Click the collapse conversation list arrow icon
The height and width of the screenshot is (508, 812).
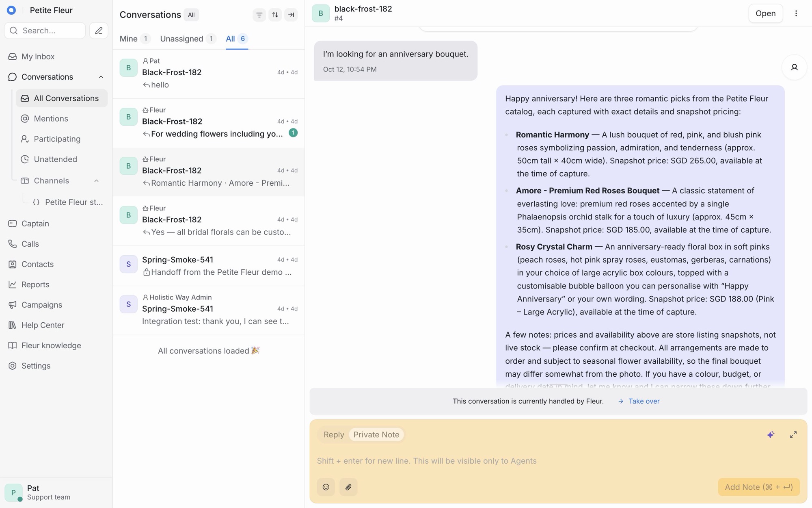click(x=291, y=15)
